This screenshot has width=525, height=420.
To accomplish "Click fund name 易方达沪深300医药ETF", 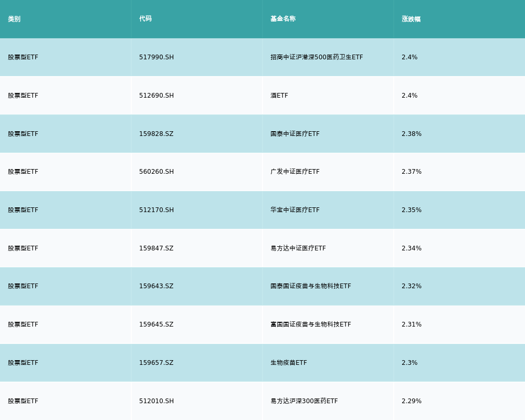I will 304,401.
